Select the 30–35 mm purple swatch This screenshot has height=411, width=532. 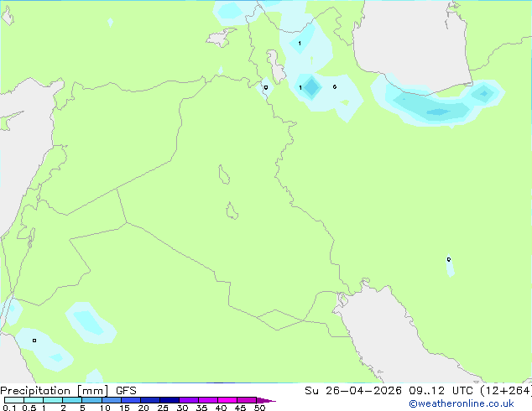[x=189, y=400]
